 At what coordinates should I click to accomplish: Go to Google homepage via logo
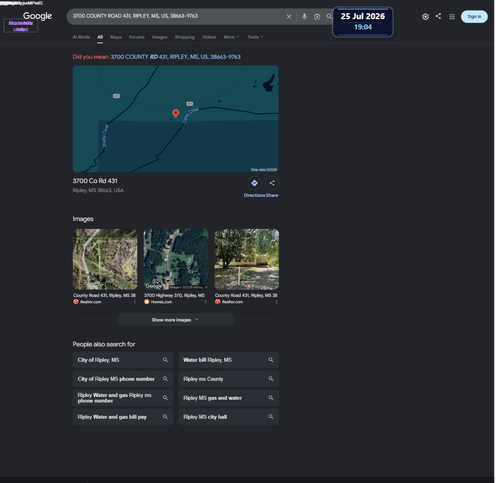click(38, 16)
